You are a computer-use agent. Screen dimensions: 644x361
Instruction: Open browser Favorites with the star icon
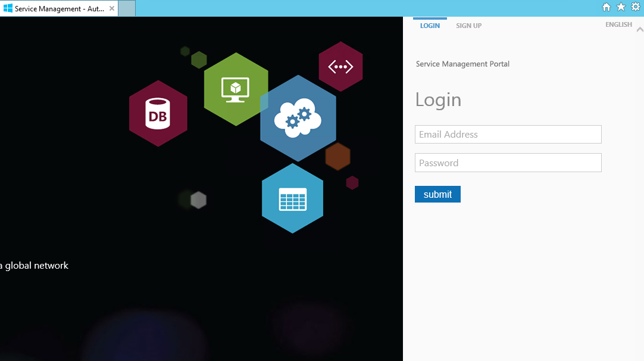[x=621, y=7]
